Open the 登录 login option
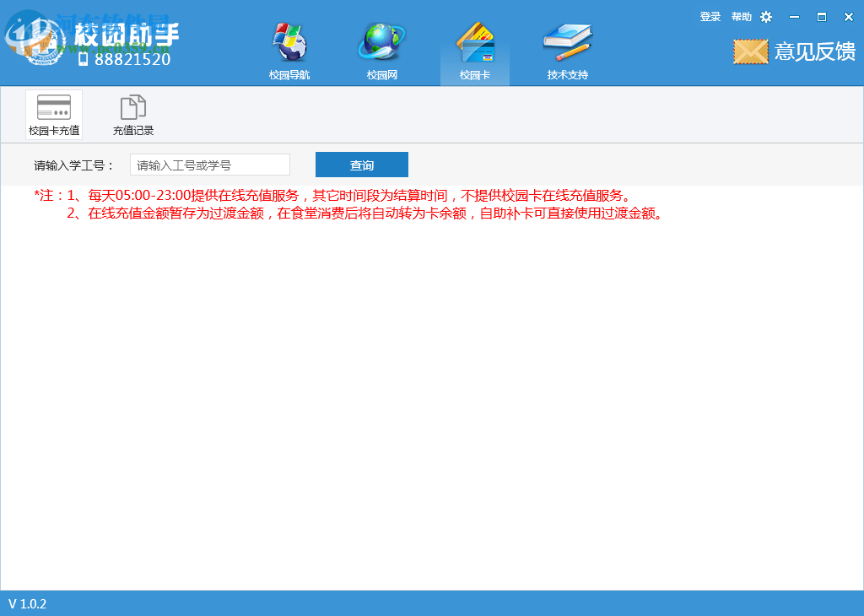The image size is (864, 616). click(710, 16)
